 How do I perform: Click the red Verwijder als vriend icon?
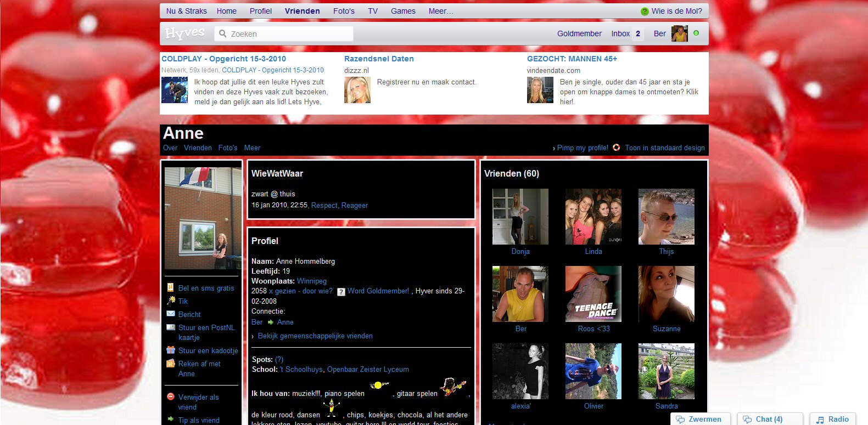point(171,396)
